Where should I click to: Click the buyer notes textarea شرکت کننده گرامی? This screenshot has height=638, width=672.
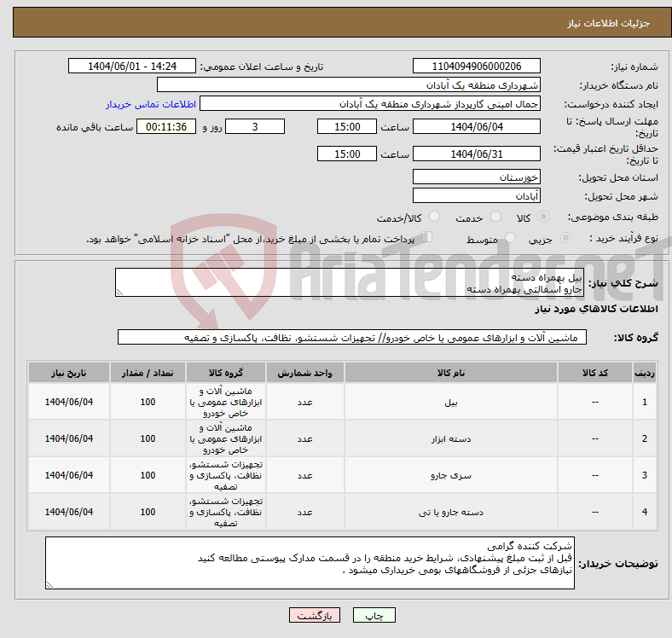310,563
